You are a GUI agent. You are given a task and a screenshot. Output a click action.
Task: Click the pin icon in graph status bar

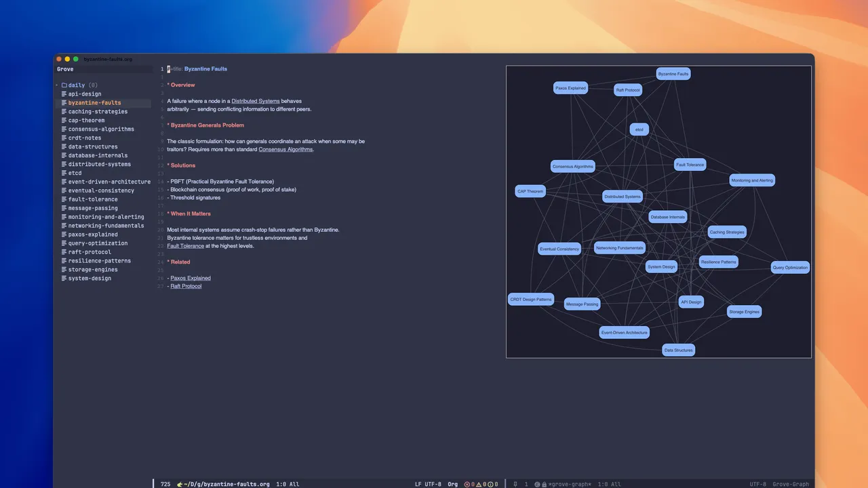tap(515, 485)
